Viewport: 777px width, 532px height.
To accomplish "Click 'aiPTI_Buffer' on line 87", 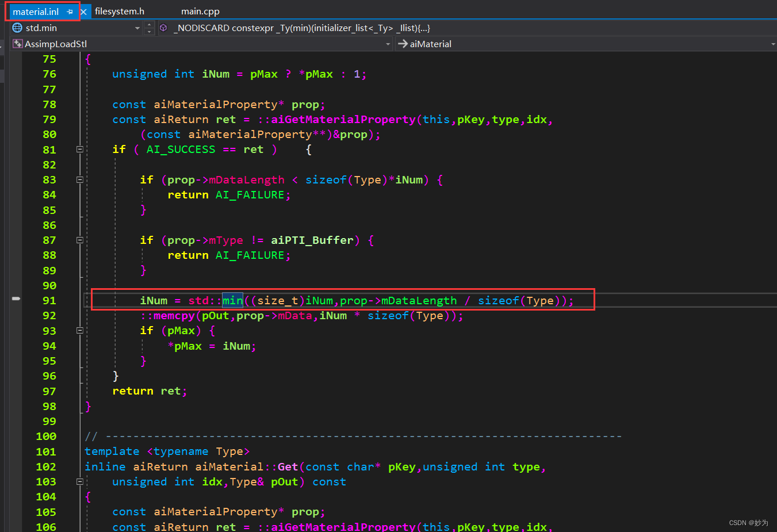I will click(x=312, y=240).
